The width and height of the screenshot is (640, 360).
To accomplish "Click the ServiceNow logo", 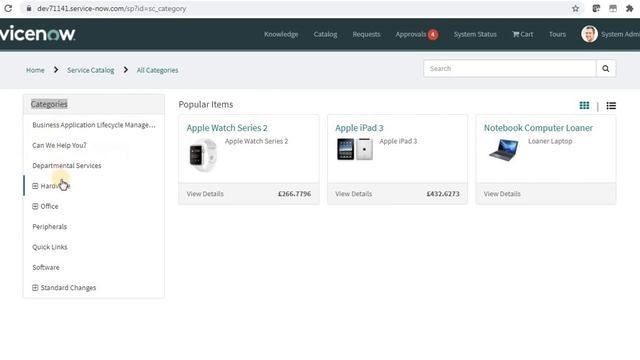I will pos(38,33).
